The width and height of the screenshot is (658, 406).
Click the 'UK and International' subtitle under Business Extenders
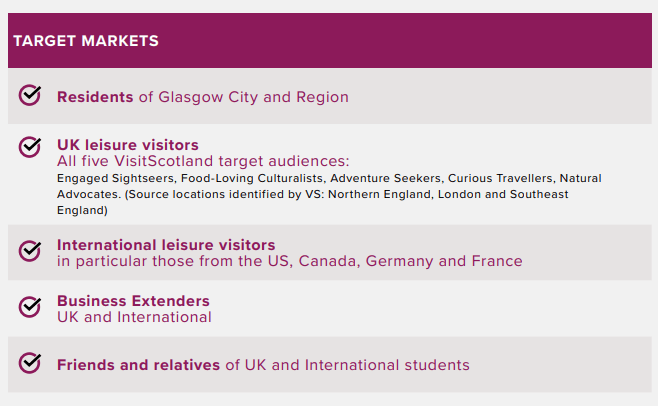point(134,317)
